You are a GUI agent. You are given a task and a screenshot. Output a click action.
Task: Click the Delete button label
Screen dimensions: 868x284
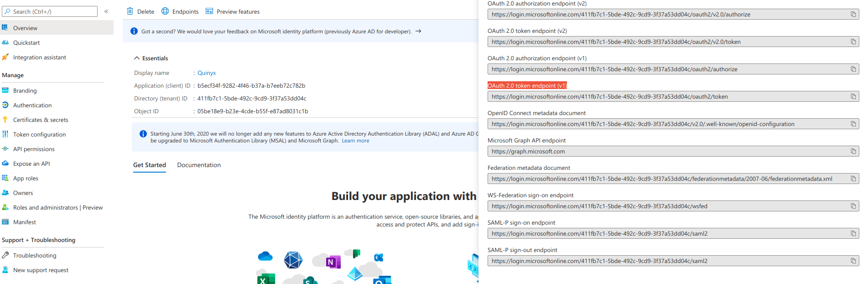(146, 12)
